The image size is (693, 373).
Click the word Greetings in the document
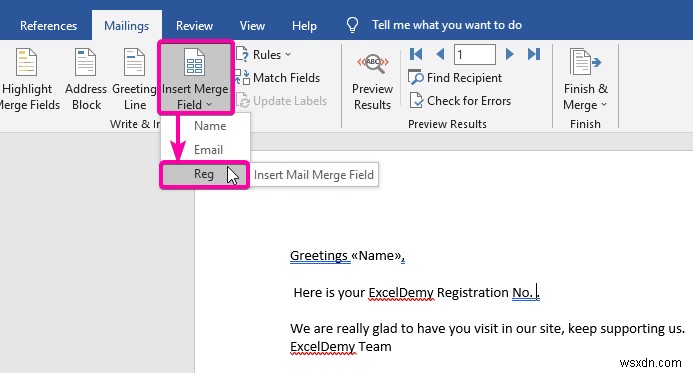(319, 255)
